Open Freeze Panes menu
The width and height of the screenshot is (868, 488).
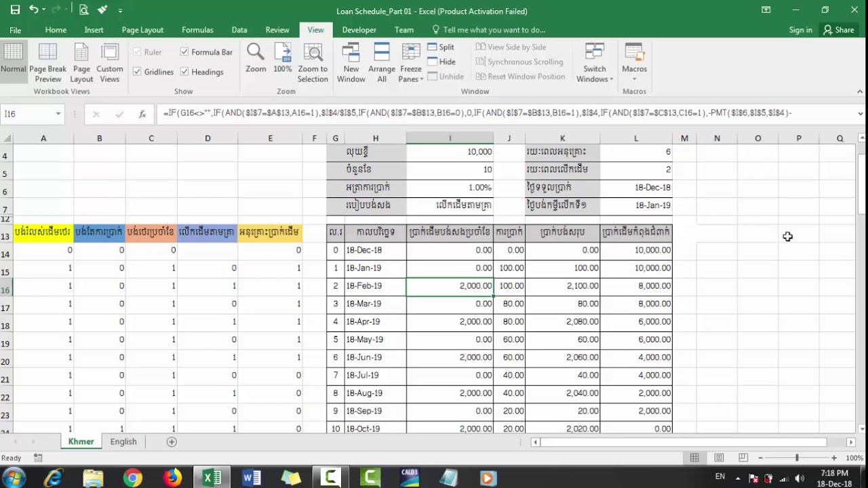411,62
